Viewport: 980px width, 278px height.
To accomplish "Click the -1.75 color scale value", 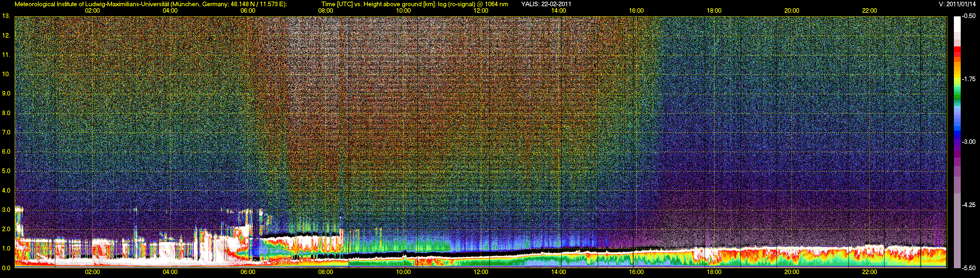I will pos(969,79).
